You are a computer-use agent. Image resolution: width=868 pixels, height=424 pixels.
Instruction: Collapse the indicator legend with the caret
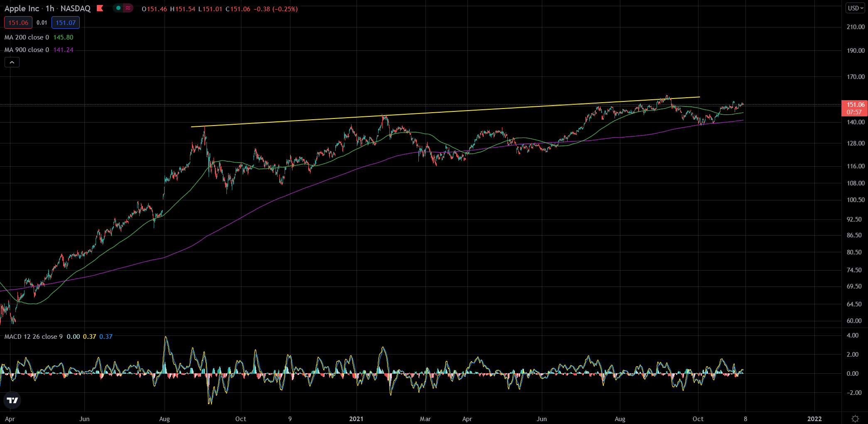[x=12, y=62]
